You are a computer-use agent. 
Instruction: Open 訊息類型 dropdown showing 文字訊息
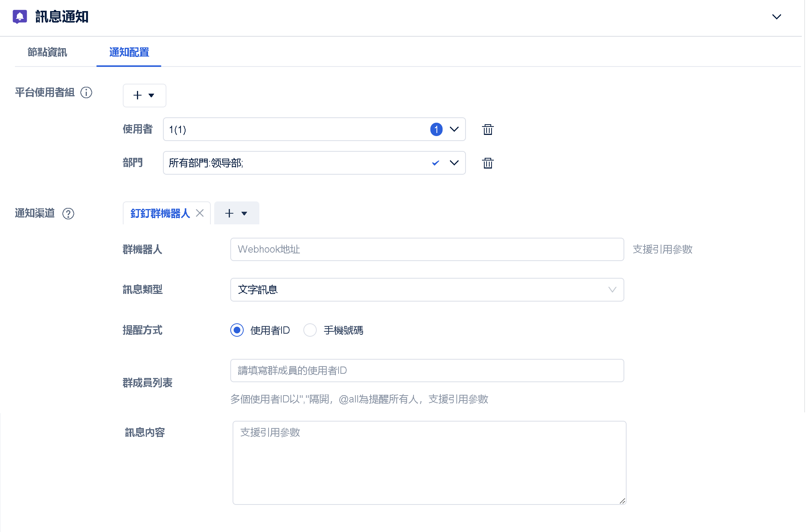coord(427,290)
